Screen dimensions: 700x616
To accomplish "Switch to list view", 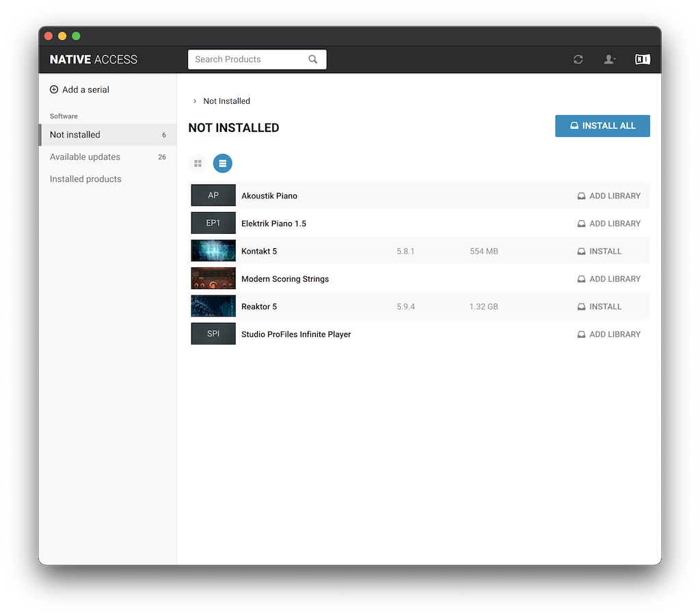I will coord(222,163).
